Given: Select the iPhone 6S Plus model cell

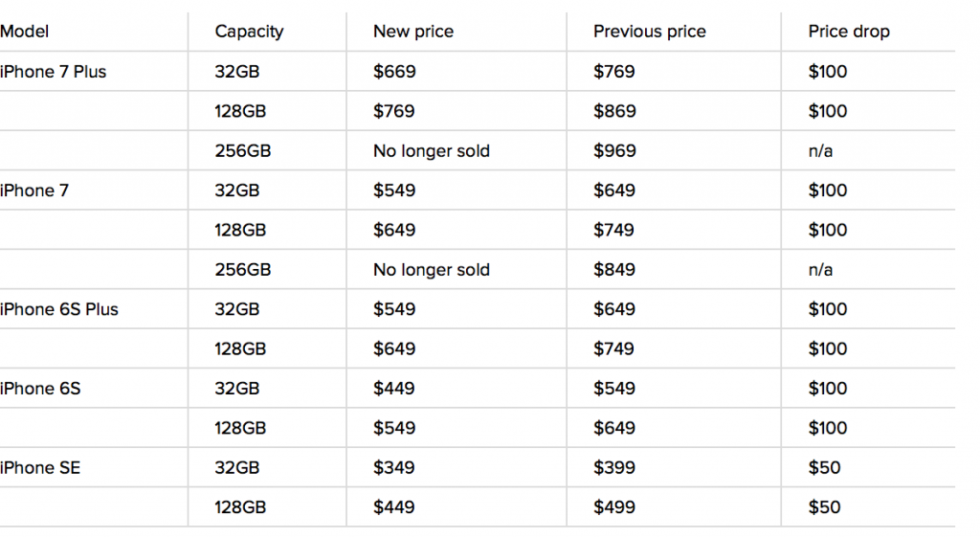Looking at the screenshot, I should pos(59,309).
